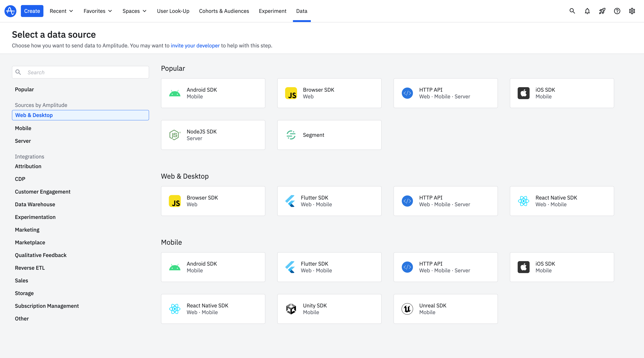The image size is (644, 358).
Task: Click the rocket icon in header
Action: point(602,11)
